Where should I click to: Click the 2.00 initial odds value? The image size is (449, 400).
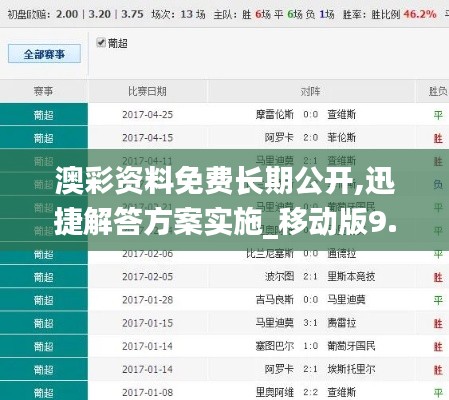(x=67, y=14)
